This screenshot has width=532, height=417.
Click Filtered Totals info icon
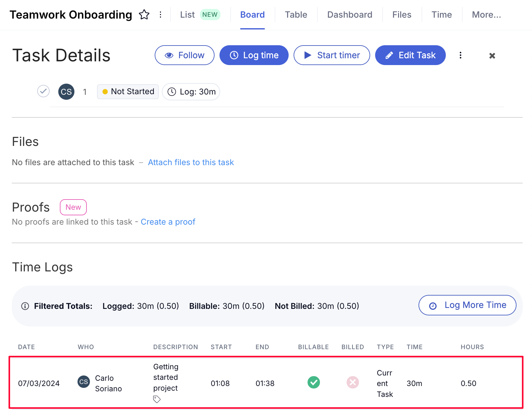pos(25,306)
